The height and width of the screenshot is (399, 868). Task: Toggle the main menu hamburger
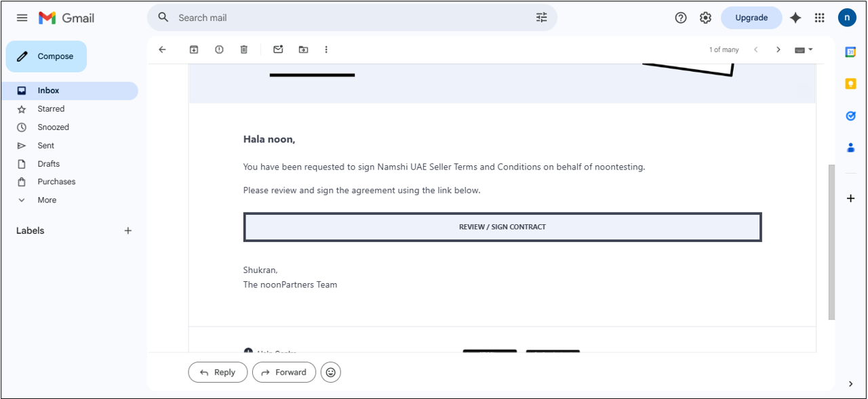(22, 18)
